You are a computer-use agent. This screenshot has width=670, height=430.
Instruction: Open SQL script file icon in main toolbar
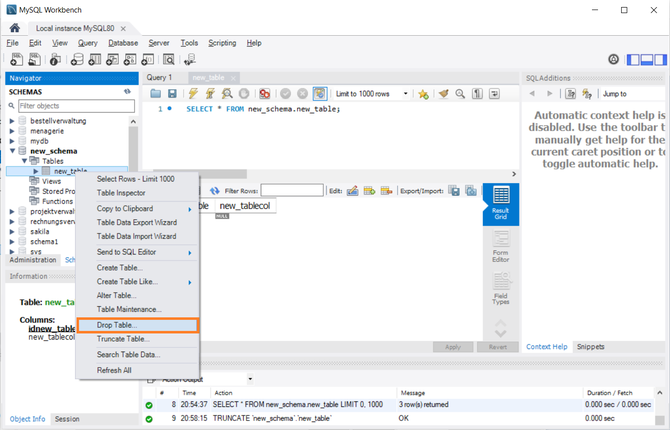(x=34, y=59)
